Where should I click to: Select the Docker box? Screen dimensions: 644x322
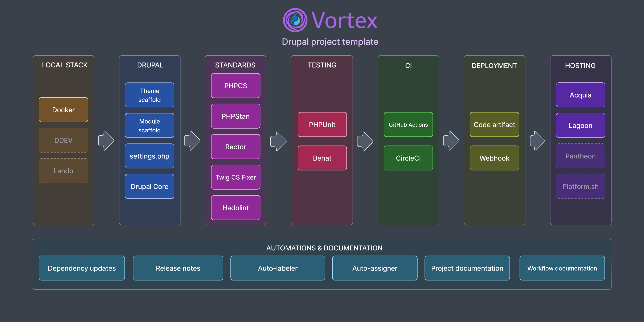tap(63, 110)
